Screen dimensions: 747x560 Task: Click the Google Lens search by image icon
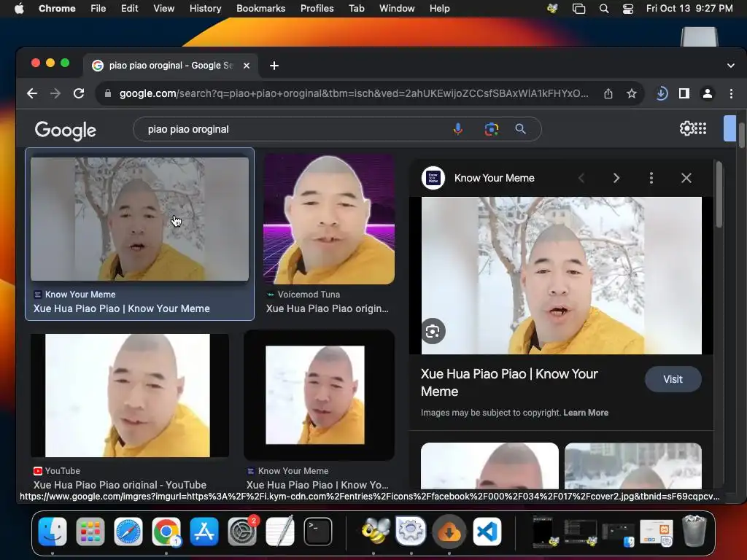pos(491,129)
